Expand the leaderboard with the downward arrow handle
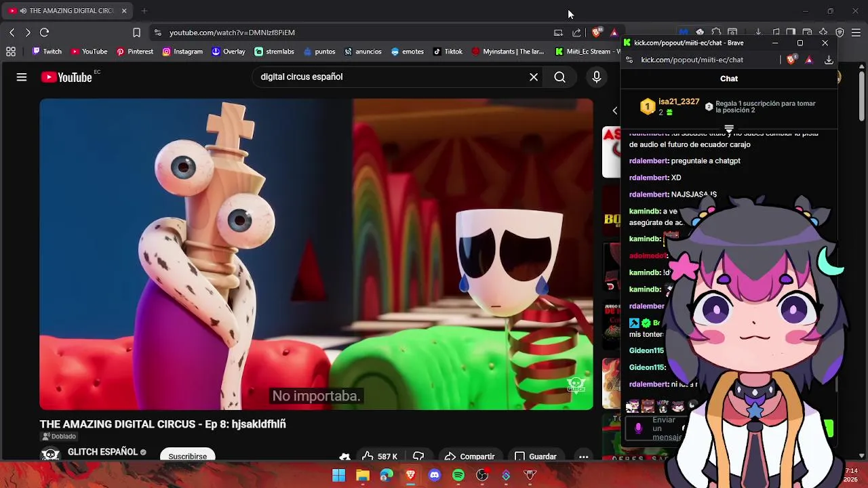 click(729, 129)
